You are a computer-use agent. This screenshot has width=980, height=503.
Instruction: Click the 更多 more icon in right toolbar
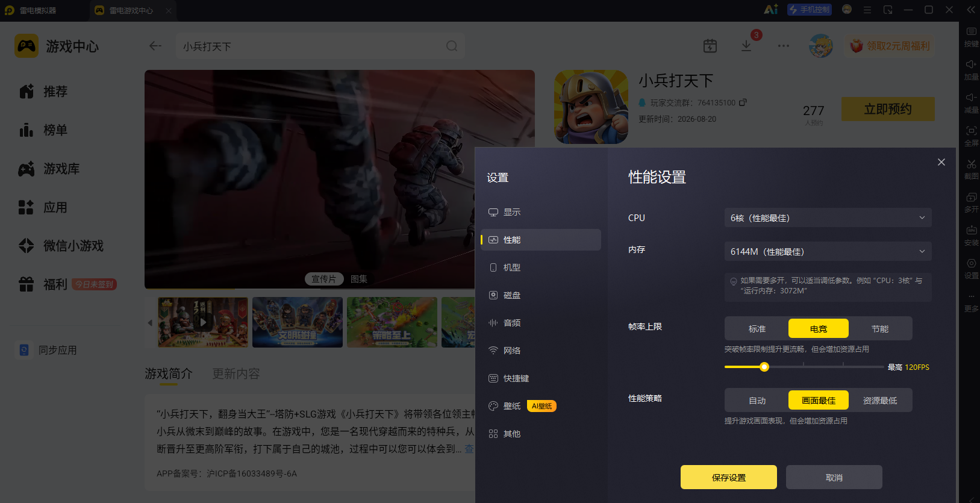tap(972, 301)
